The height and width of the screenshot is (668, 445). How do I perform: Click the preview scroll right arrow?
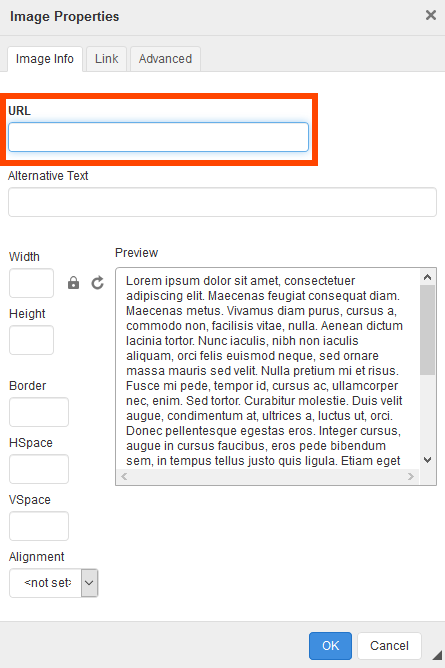click(x=411, y=476)
